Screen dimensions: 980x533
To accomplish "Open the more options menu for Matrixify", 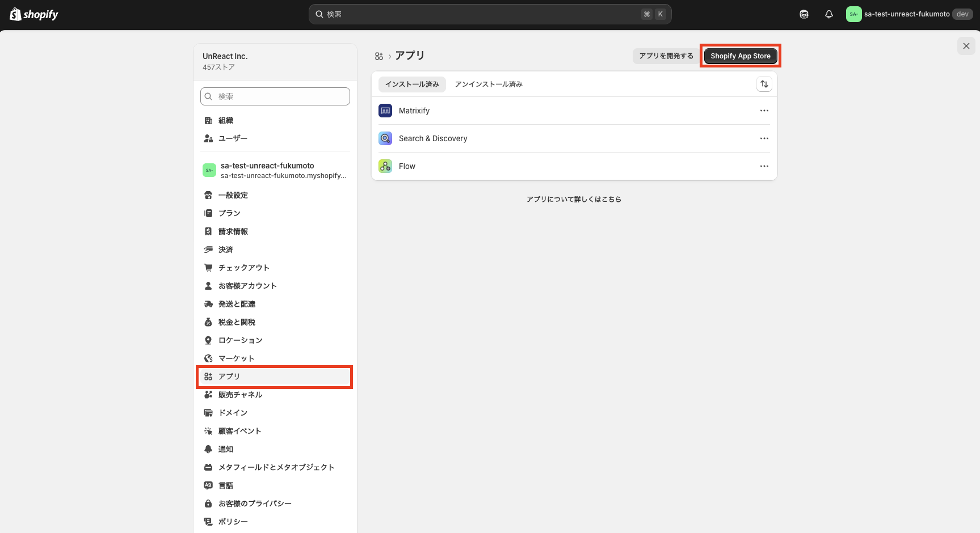I will click(x=764, y=111).
